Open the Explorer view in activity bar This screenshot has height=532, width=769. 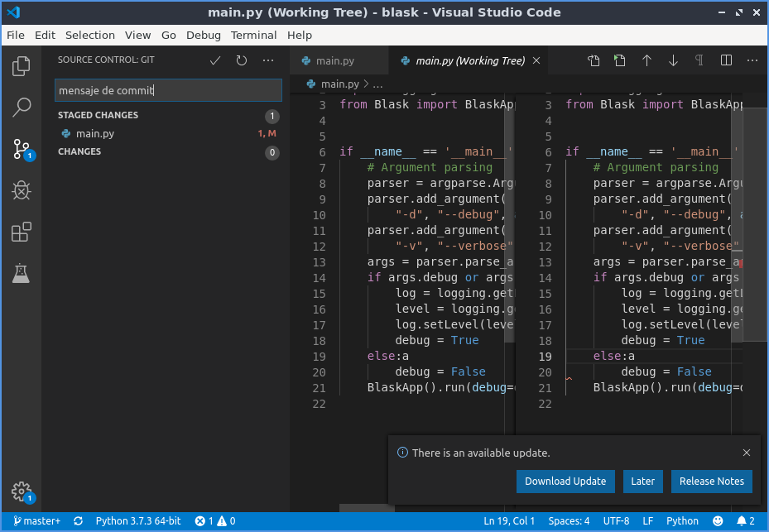[x=21, y=66]
